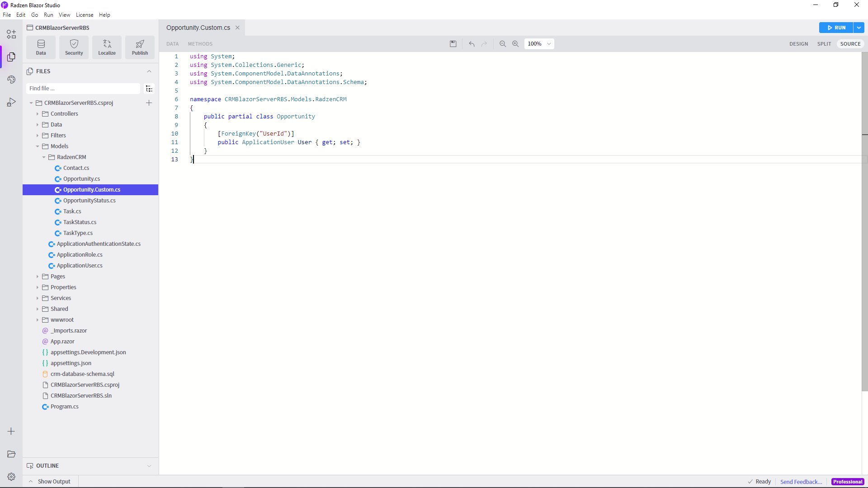This screenshot has height=488, width=868.
Task: Select the toolbox components icon in left sidebar
Action: 11,34
